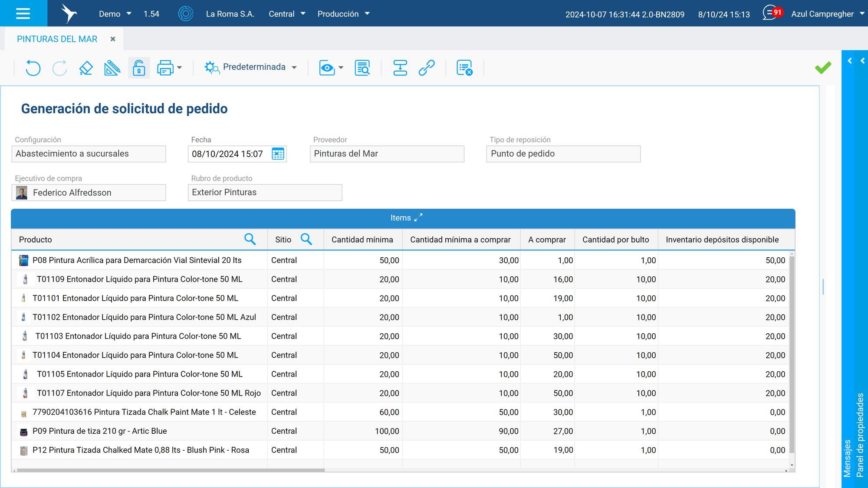
Task: Open the Producción environment dropdown
Action: 343,14
